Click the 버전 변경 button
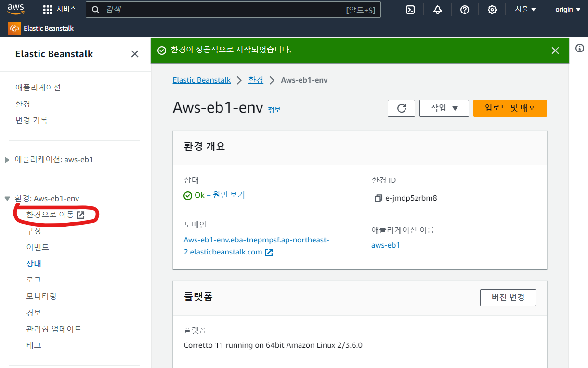 point(508,298)
